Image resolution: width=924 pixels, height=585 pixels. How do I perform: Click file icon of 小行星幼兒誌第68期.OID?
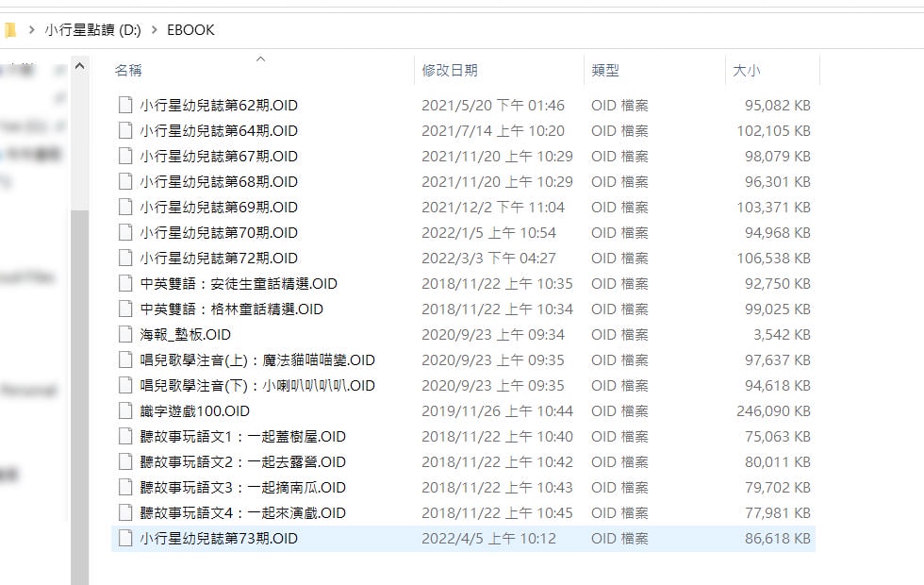[124, 181]
